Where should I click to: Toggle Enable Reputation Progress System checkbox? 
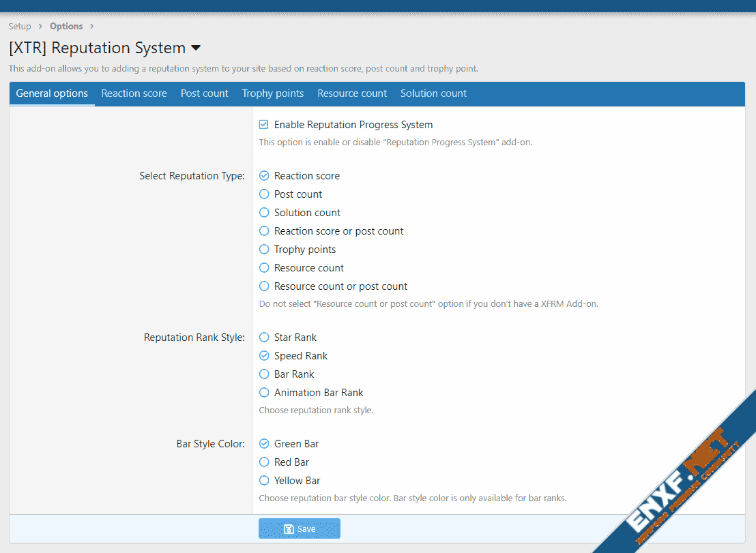[x=264, y=125]
